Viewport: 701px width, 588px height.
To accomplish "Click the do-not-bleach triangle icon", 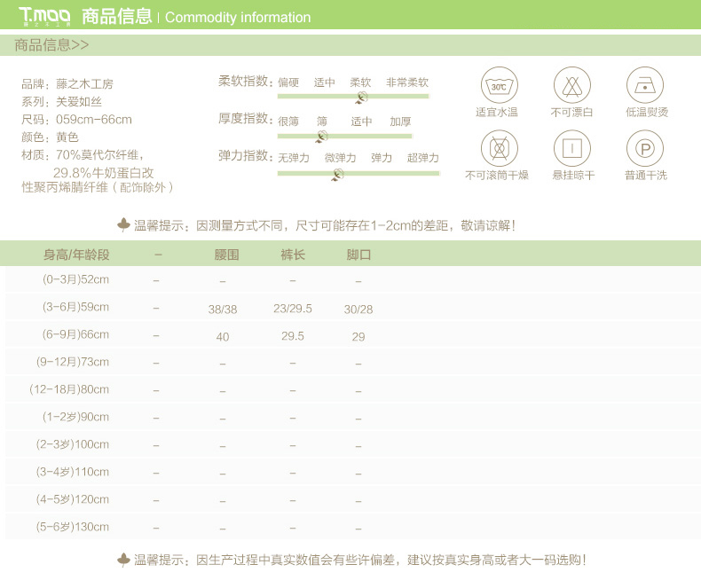I will click(x=572, y=86).
